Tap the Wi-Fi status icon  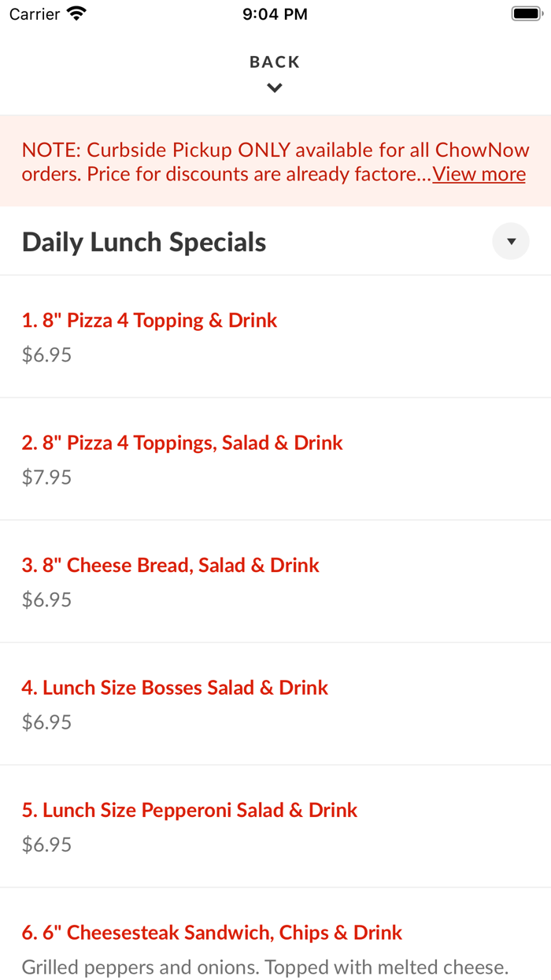pos(75,13)
